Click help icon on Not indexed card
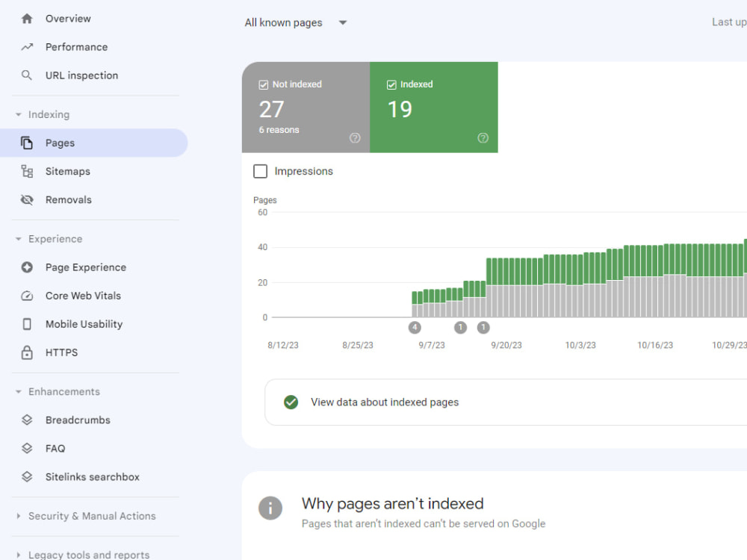This screenshot has height=560, width=747. pyautogui.click(x=355, y=138)
